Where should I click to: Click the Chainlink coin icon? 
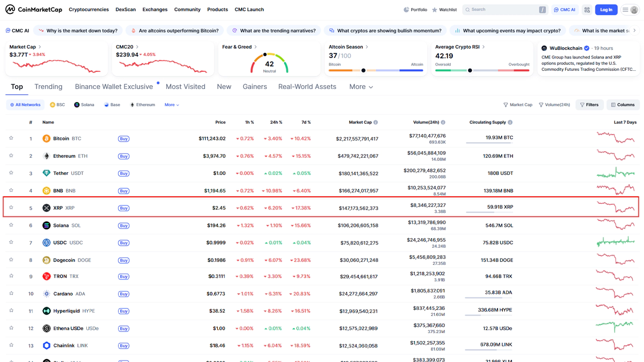coord(47,346)
